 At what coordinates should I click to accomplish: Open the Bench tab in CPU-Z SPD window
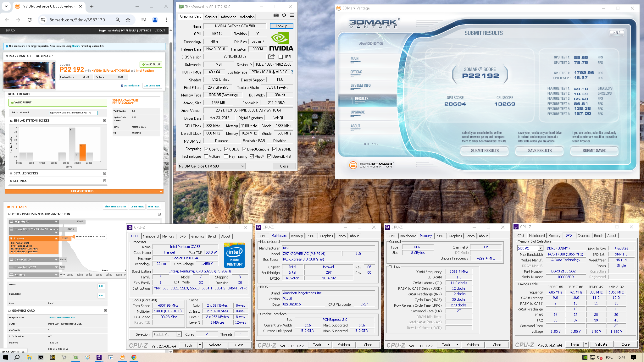598,236
